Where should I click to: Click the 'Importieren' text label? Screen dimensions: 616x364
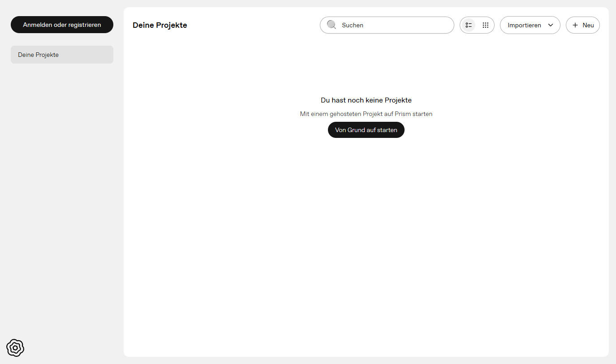(x=524, y=25)
